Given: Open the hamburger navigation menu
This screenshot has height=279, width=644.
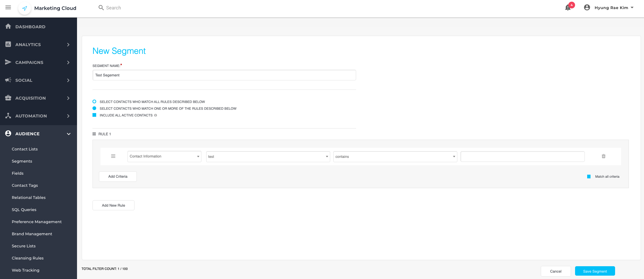Looking at the screenshot, I should [8, 7].
